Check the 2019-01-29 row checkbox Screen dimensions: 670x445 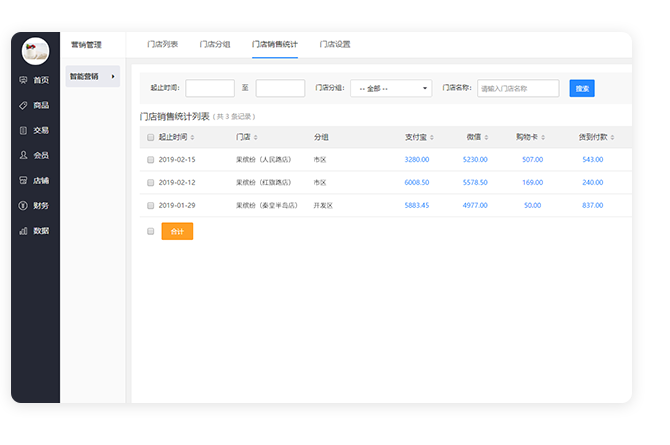tap(150, 206)
